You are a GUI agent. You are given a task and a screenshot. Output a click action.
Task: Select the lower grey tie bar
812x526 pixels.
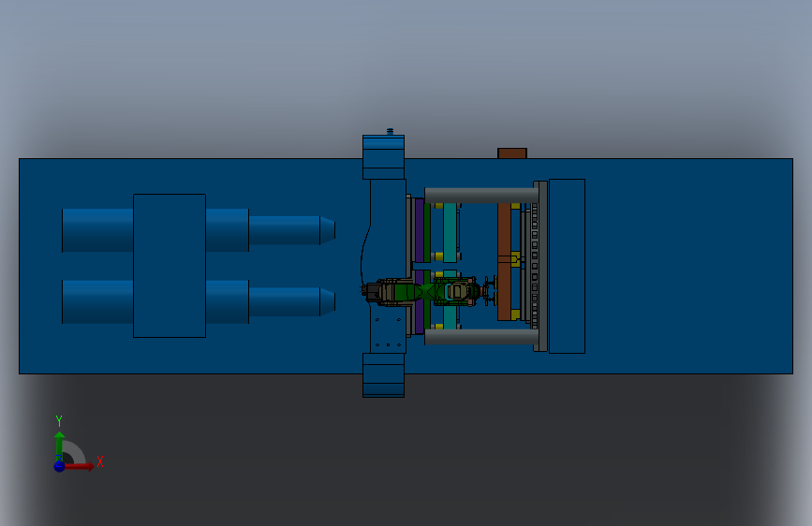480,337
